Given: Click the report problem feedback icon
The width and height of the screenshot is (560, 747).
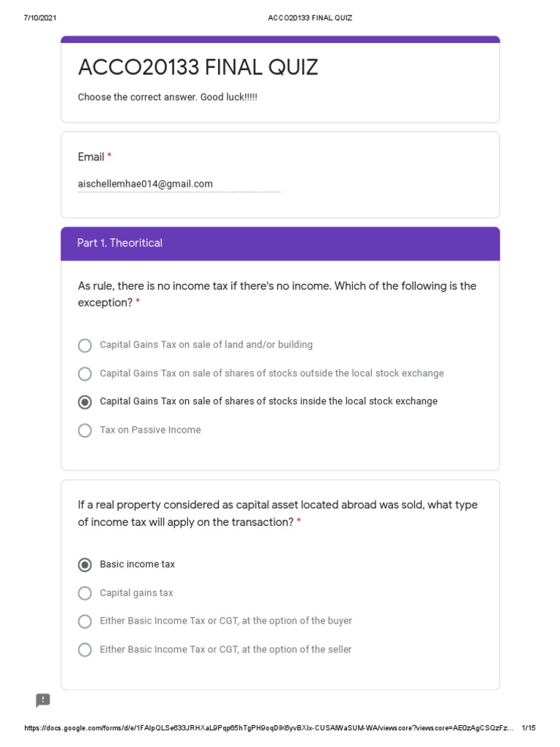Looking at the screenshot, I should click(43, 700).
